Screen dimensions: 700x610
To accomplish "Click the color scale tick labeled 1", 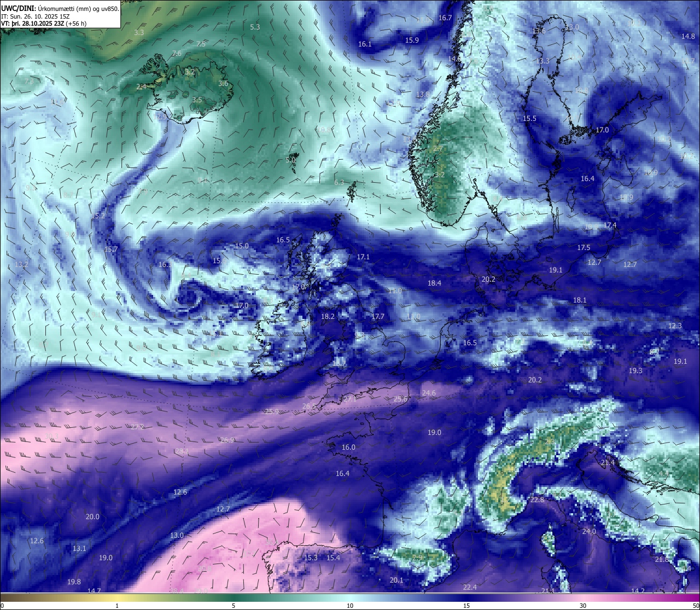I will point(117,605).
